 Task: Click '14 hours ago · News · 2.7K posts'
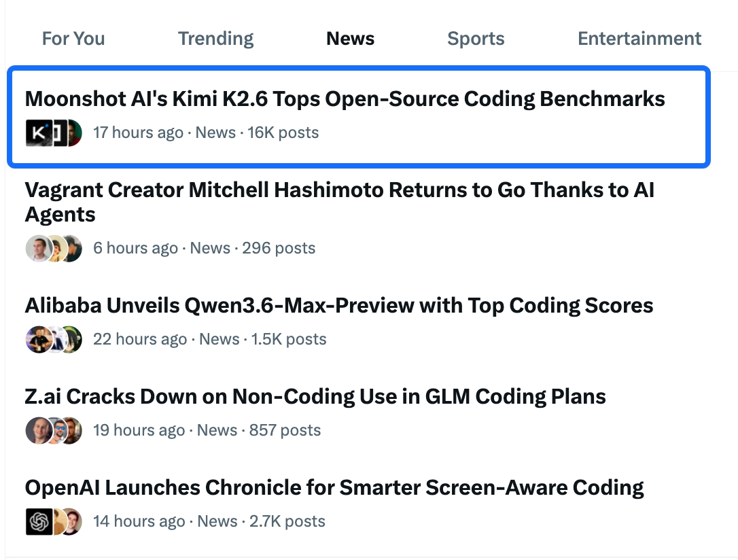[x=209, y=521]
